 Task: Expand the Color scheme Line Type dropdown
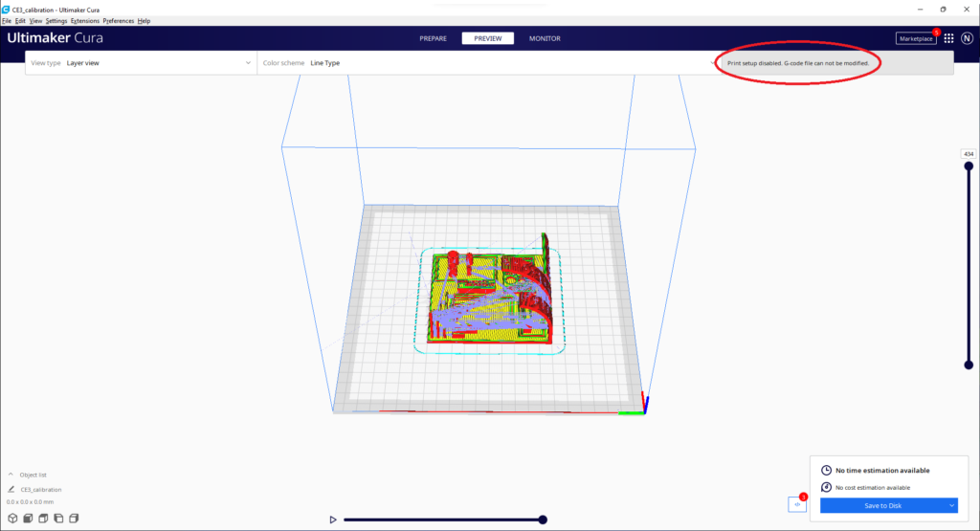[x=487, y=63]
